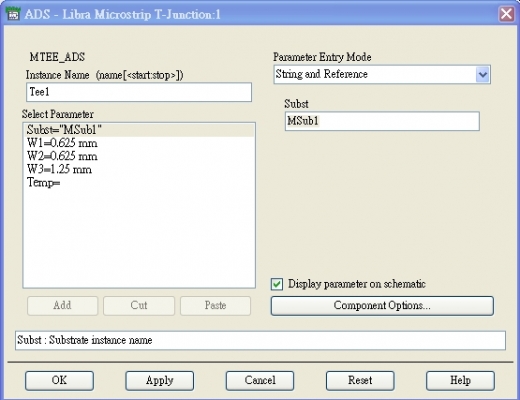Click the Apply button

[x=160, y=381]
